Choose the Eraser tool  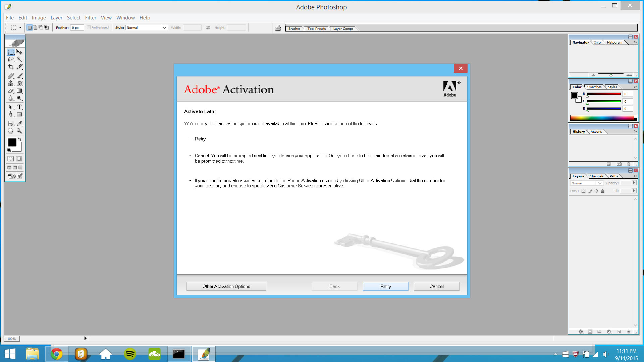[11, 91]
